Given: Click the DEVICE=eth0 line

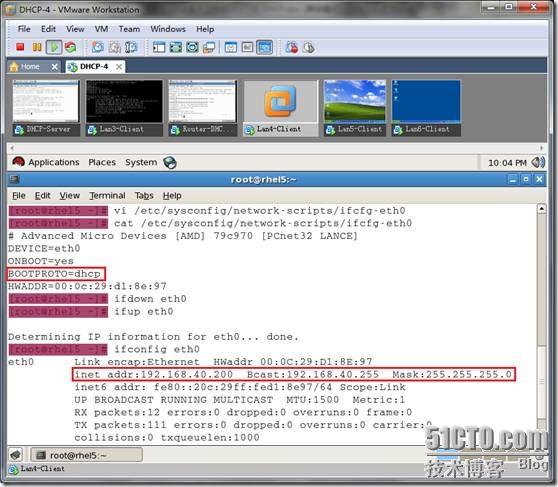Looking at the screenshot, I should coord(44,248).
